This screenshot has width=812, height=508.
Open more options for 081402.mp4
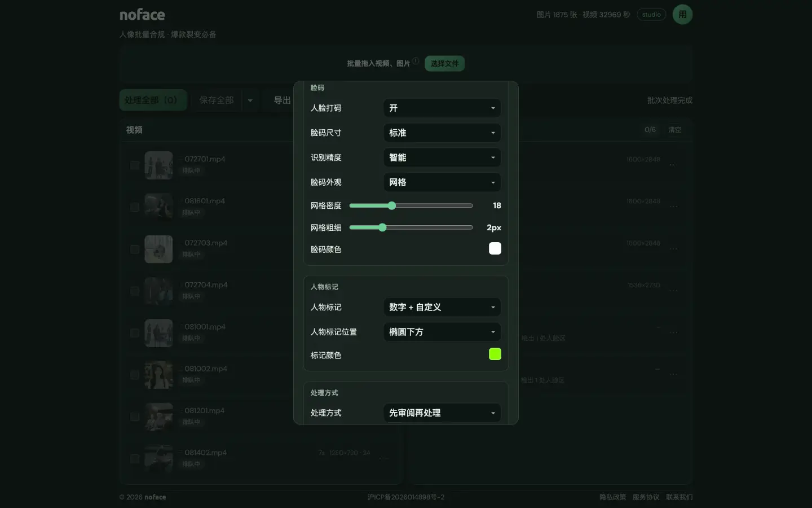[384, 458]
